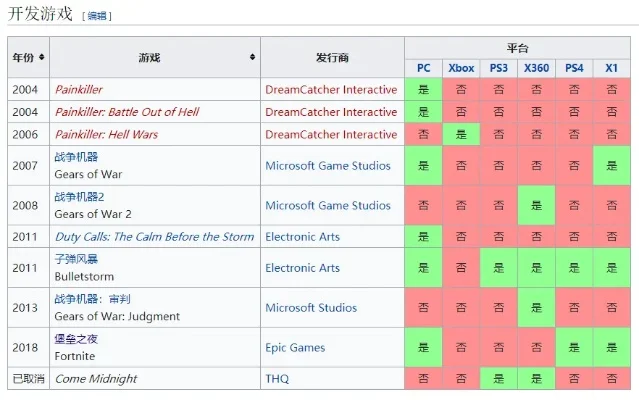This screenshot has height=400, width=639.
Task: Click Electronic Arts in Bulletstorm row
Action: [303, 268]
